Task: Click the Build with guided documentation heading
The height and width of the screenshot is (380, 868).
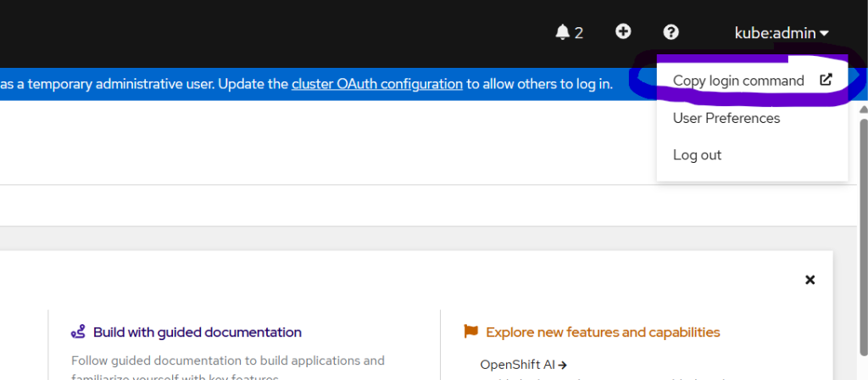Action: (x=198, y=332)
